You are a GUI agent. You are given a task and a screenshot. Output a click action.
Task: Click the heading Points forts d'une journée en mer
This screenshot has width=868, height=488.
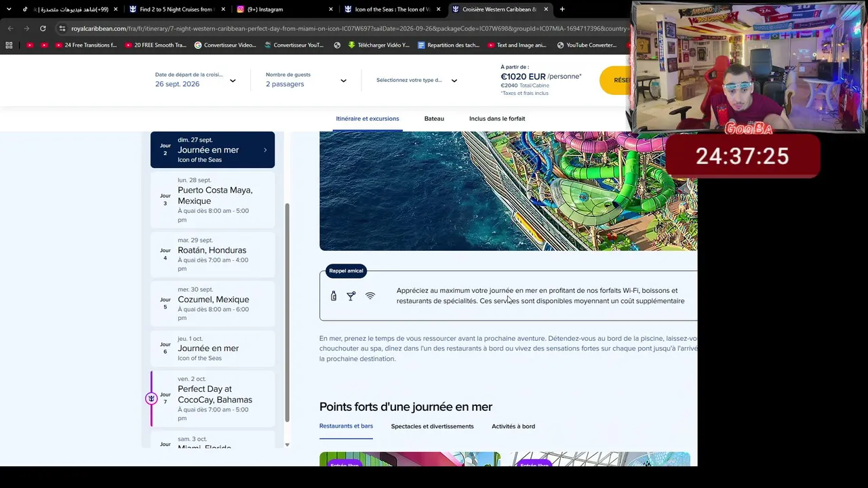[406, 407]
